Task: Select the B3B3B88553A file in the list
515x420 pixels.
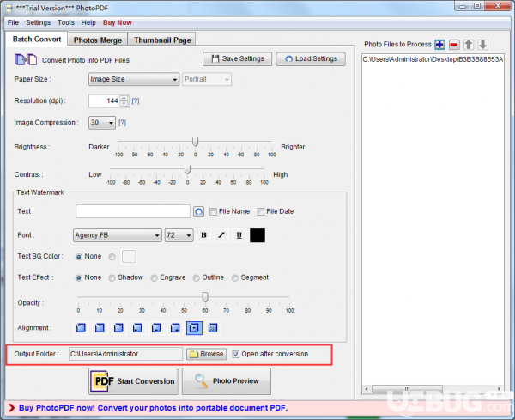Action: (x=433, y=59)
